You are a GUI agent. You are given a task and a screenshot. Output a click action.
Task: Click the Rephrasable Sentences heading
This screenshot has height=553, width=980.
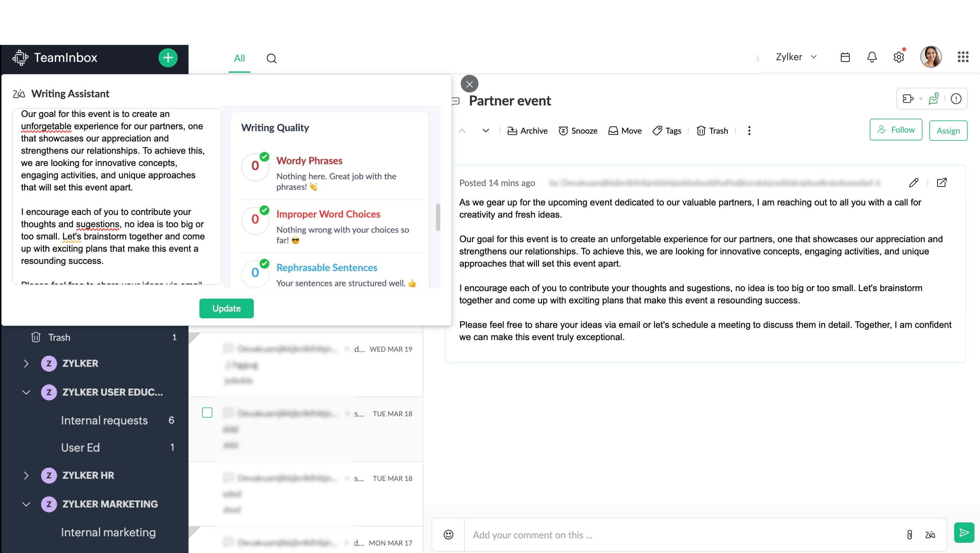(327, 268)
